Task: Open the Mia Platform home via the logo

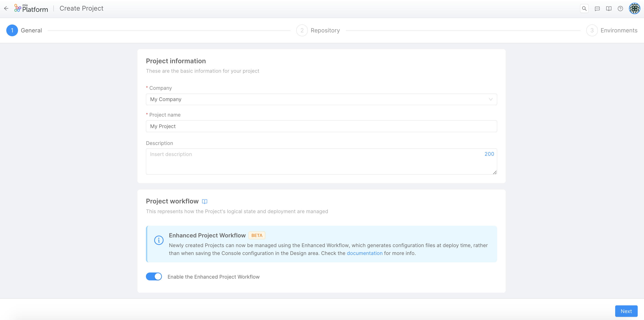Action: tap(31, 8)
